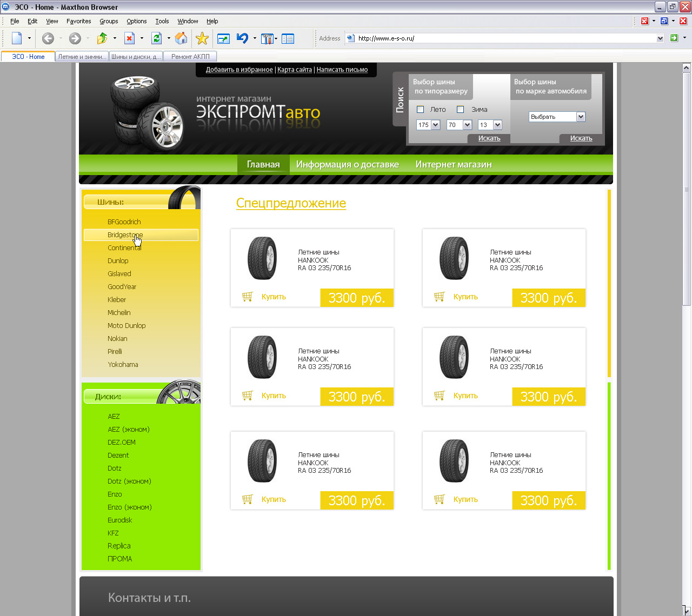Click the tools (wrench and screwdriver) toolbar icon
This screenshot has height=616, width=692.
[267, 38]
